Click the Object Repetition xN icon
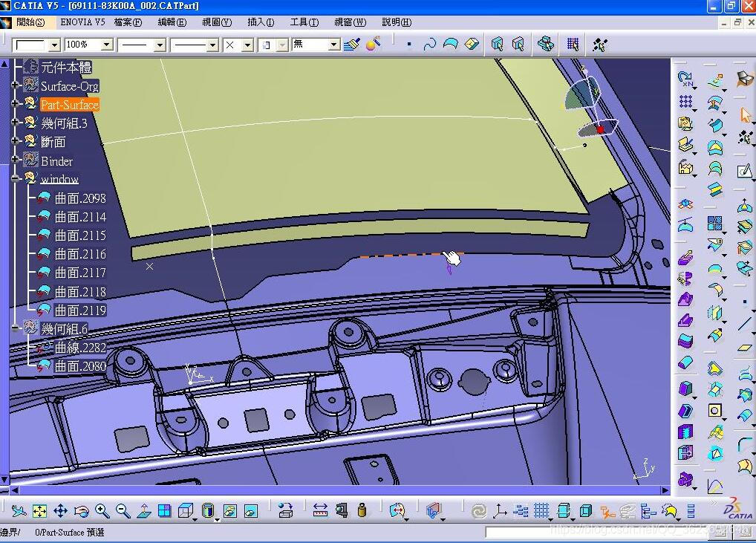Viewport: 756px width, 543px height. (x=685, y=79)
